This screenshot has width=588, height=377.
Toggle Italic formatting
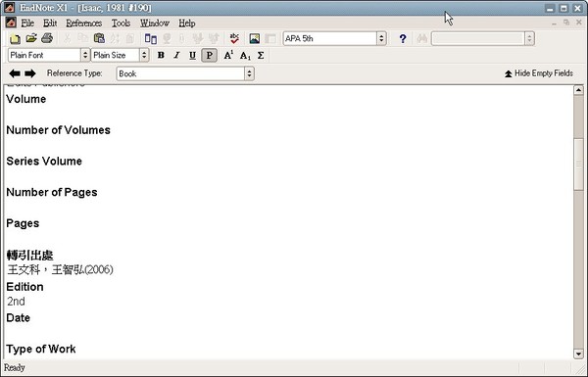tap(176, 56)
